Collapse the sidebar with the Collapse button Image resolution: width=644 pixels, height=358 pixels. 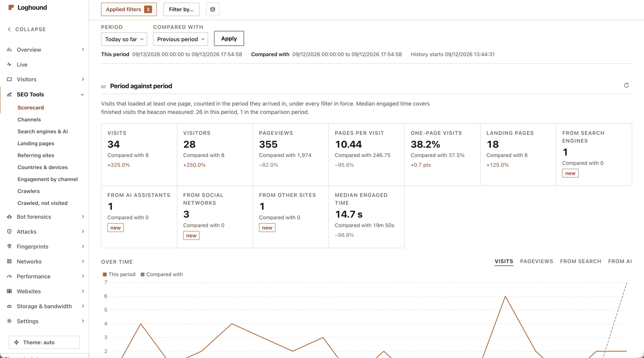[x=27, y=29]
